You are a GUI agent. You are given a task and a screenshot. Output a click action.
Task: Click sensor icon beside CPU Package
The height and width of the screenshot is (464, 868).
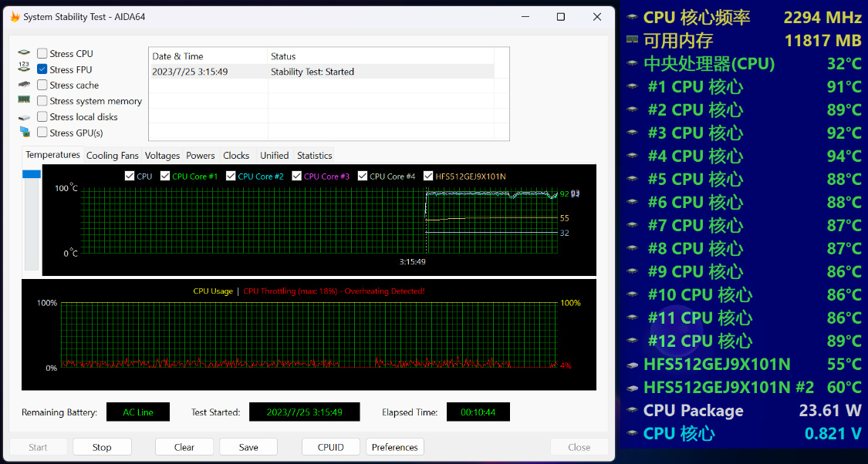click(632, 410)
